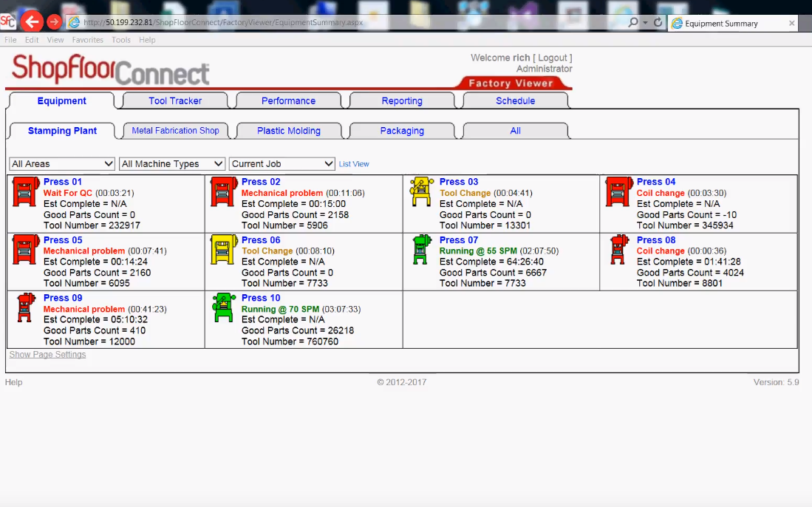Open the Favorites menu
This screenshot has width=812, height=507.
87,40
